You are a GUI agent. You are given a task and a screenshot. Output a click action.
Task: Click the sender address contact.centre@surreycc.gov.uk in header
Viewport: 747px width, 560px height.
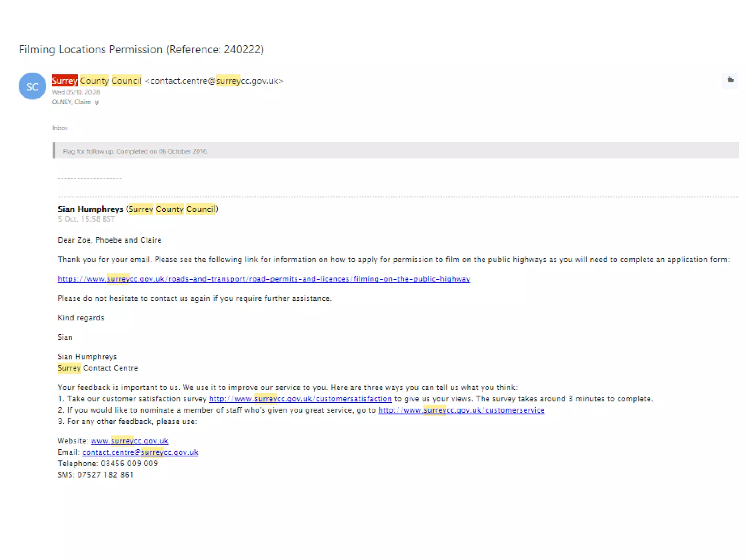(x=214, y=81)
